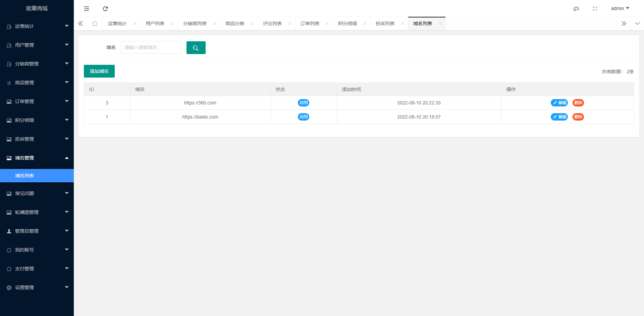Click the refresh icon in the top bar
644x316 pixels.
coord(105,9)
